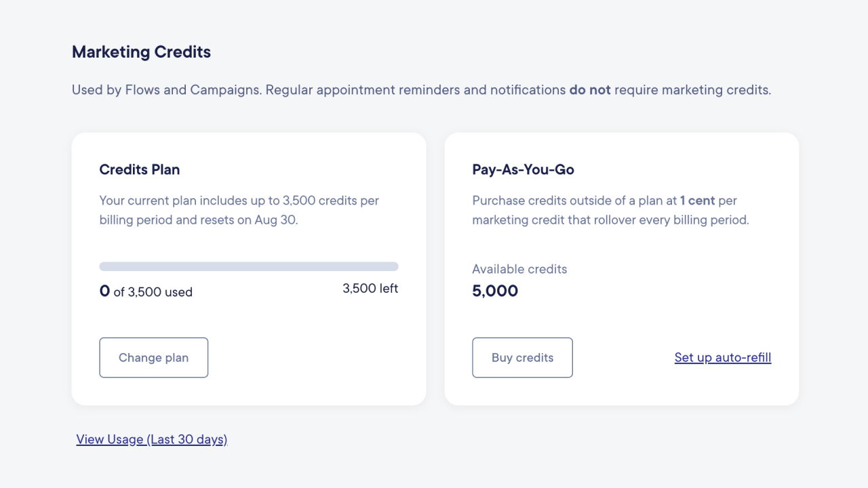Image resolution: width=868 pixels, height=488 pixels.
Task: Open the Buy credits dialog
Action: tap(522, 357)
